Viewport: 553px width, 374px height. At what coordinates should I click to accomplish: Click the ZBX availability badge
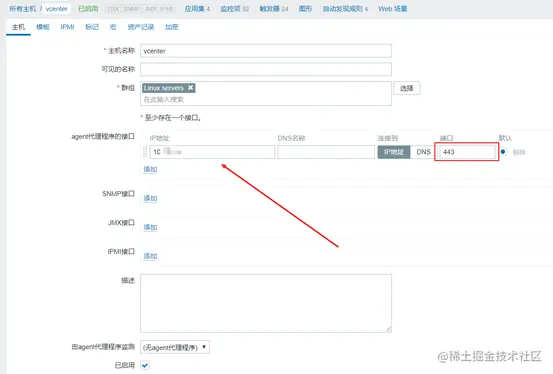pos(113,9)
